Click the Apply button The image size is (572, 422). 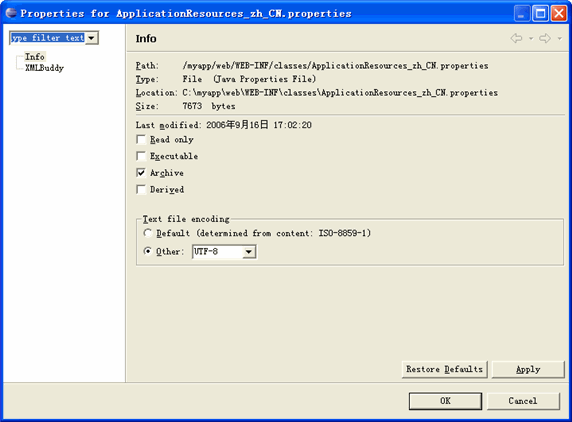[528, 369]
